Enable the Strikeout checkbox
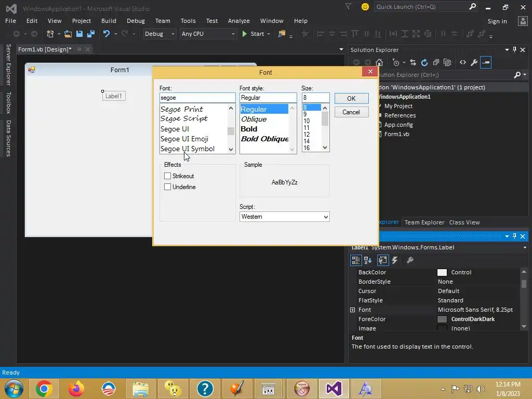 (x=167, y=176)
